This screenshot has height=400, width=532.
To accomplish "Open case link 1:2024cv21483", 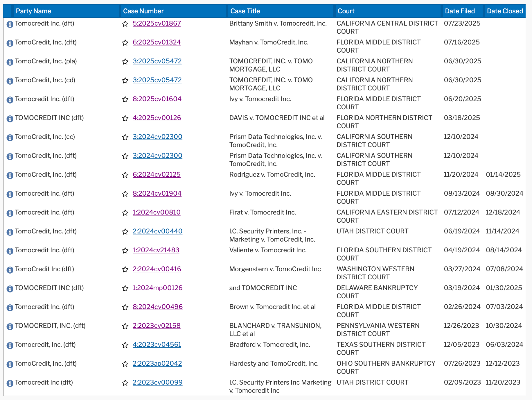I will click(156, 250).
